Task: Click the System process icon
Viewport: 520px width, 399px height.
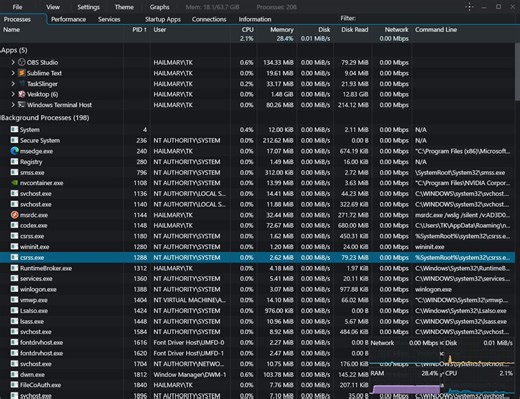Action: [14, 129]
